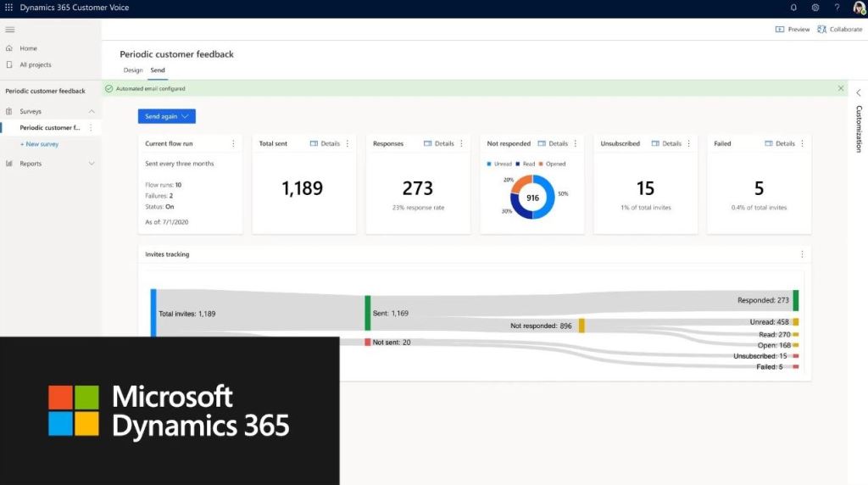Open the Send again dropdown
This screenshot has width=868, height=485.
coord(167,116)
